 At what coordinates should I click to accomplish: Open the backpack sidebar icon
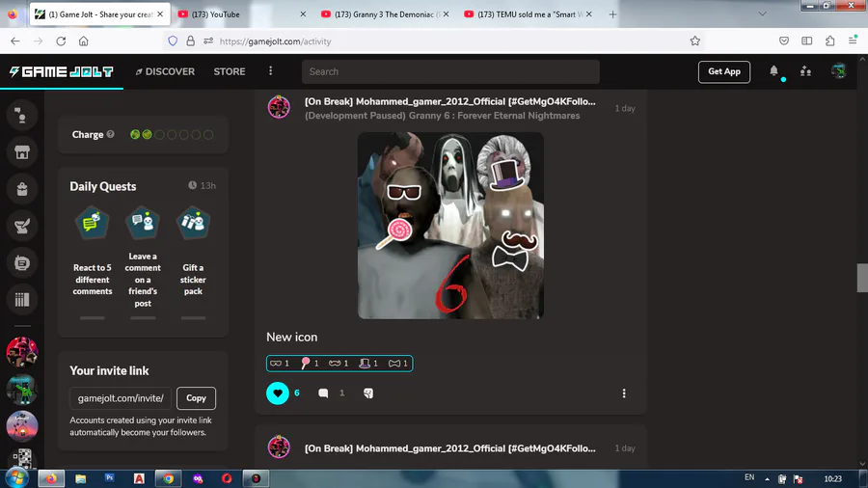[x=22, y=189]
